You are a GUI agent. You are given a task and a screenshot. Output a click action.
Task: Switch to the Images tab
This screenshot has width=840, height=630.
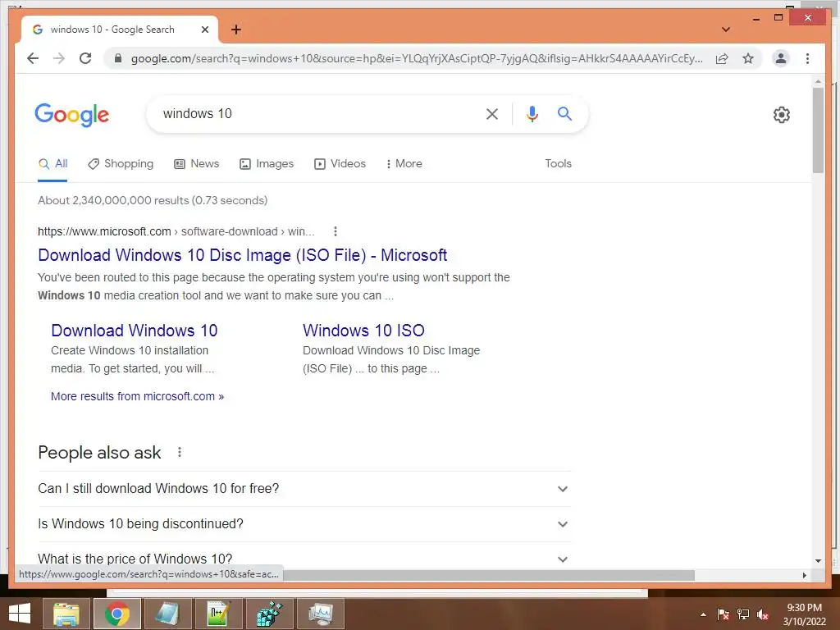click(267, 164)
